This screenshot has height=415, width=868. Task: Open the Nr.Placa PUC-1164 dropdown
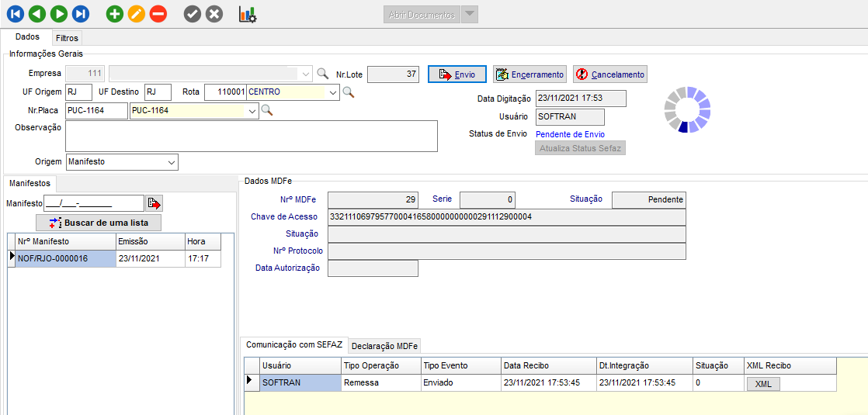[x=252, y=111]
